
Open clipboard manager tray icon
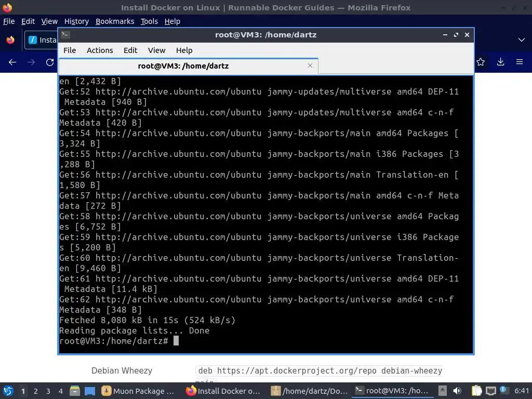(x=477, y=391)
